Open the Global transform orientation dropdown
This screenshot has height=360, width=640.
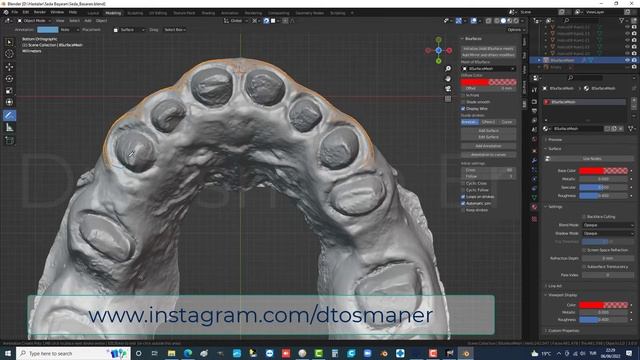coord(235,20)
